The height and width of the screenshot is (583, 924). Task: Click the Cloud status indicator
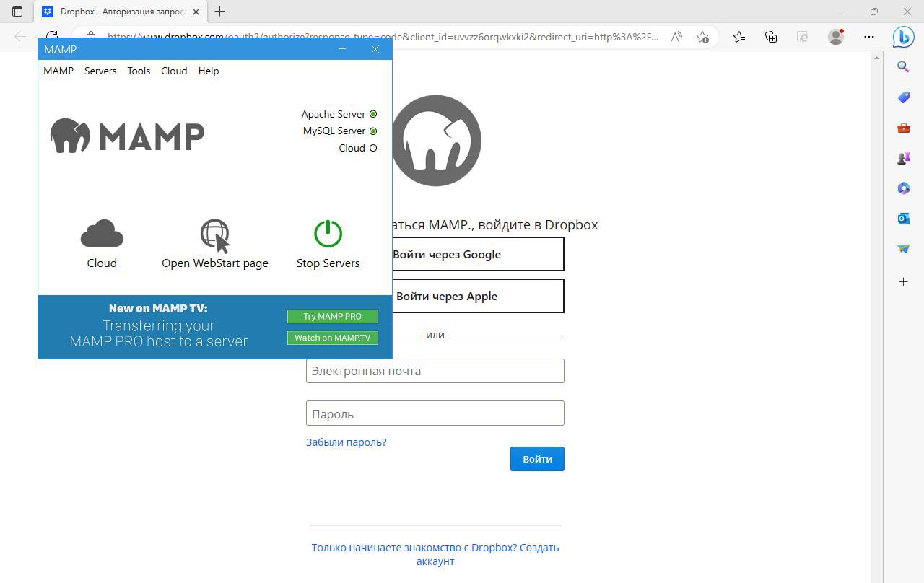coord(373,148)
